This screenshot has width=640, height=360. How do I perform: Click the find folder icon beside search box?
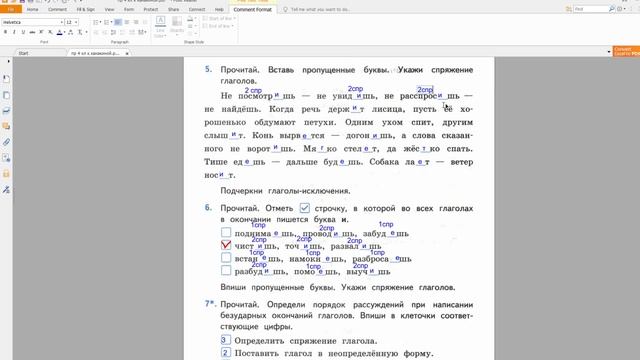pyautogui.click(x=569, y=9)
